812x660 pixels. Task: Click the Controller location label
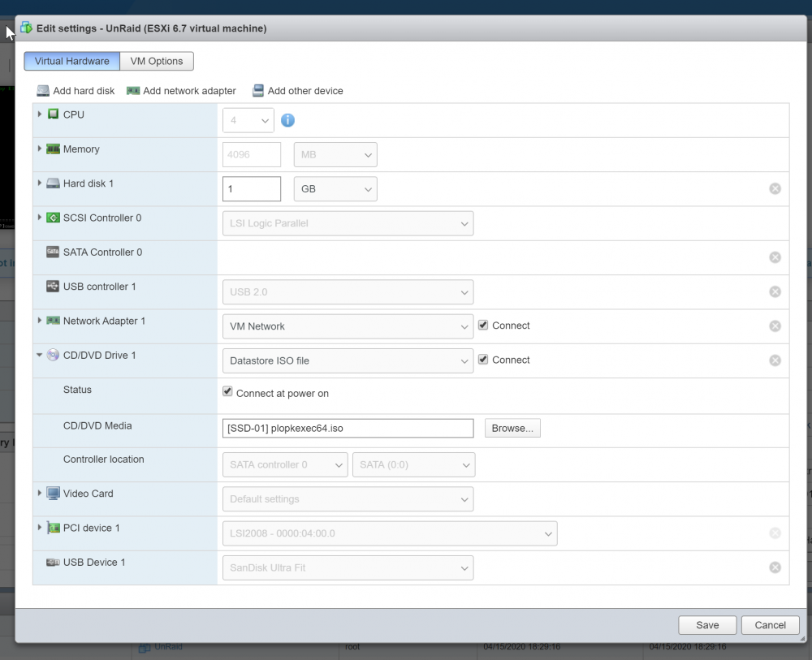104,459
